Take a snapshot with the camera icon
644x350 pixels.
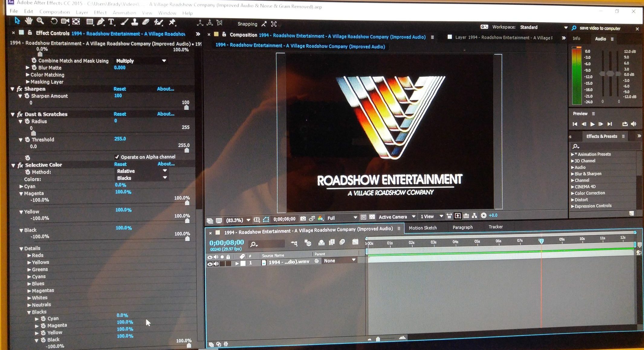pyautogui.click(x=303, y=219)
